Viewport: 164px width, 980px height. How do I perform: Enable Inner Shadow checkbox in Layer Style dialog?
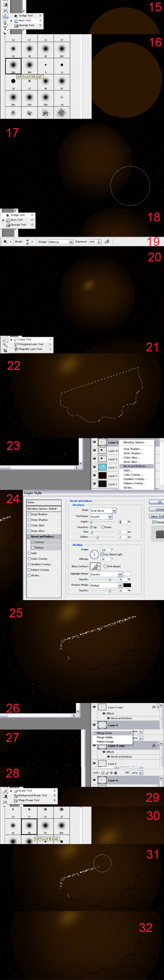coord(29,520)
